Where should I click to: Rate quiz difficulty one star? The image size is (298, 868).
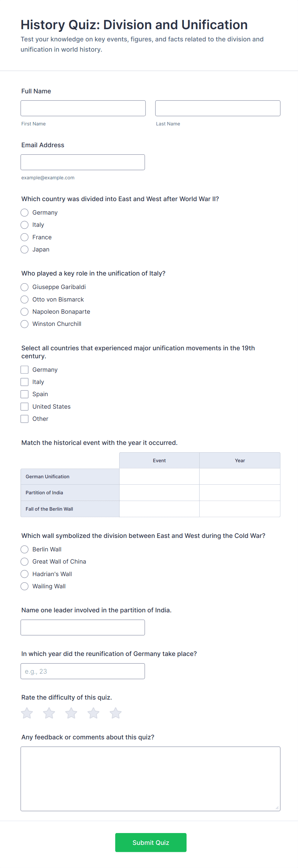(27, 713)
